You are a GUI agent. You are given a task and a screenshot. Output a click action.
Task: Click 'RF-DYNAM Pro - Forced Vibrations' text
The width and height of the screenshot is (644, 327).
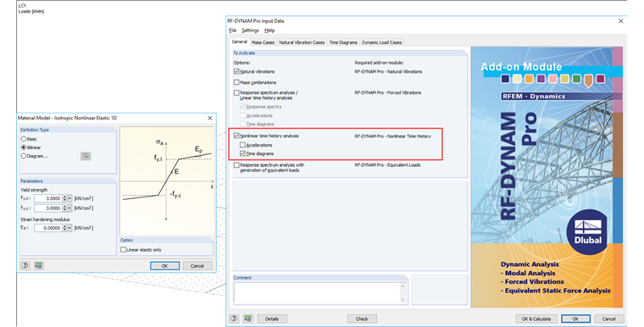coord(388,93)
